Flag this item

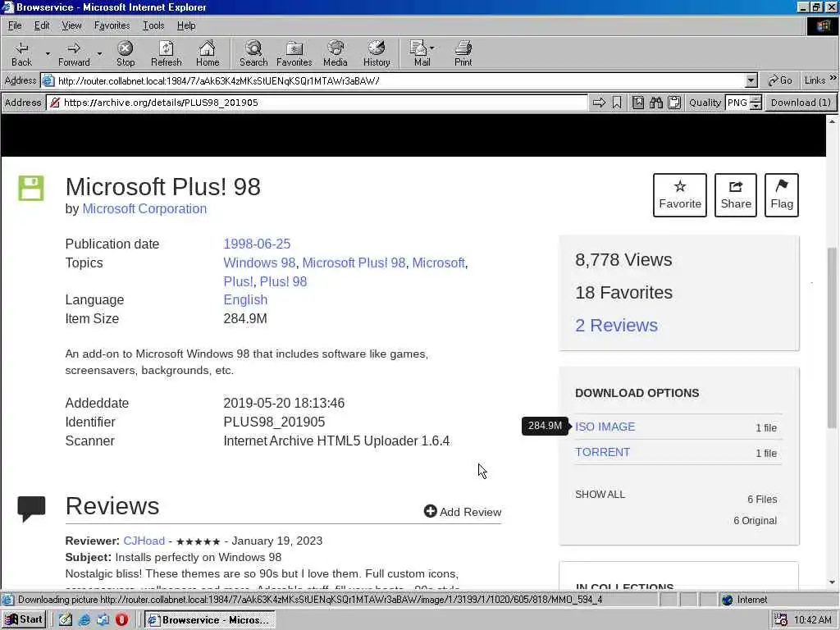click(782, 195)
